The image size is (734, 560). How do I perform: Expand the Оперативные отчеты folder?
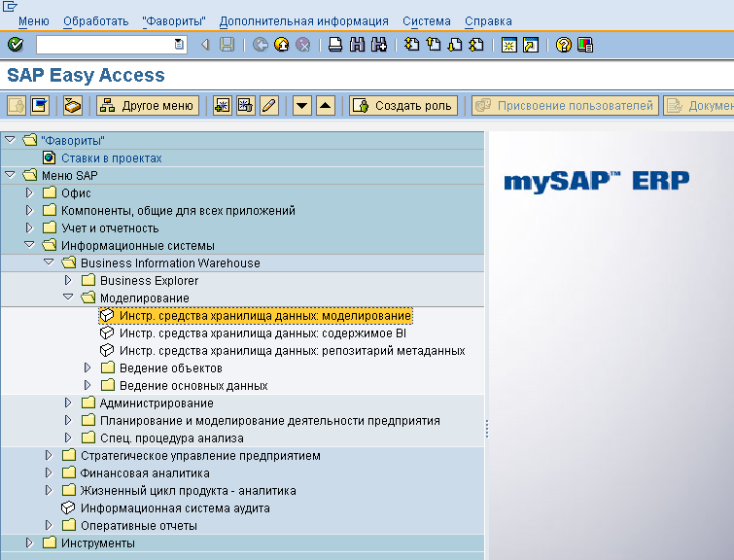[49, 525]
